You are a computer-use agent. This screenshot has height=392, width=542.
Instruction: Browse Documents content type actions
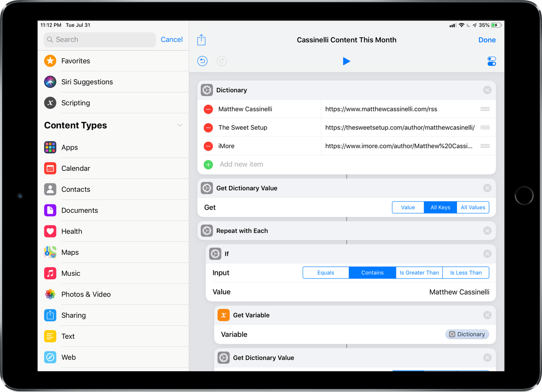tap(114, 210)
